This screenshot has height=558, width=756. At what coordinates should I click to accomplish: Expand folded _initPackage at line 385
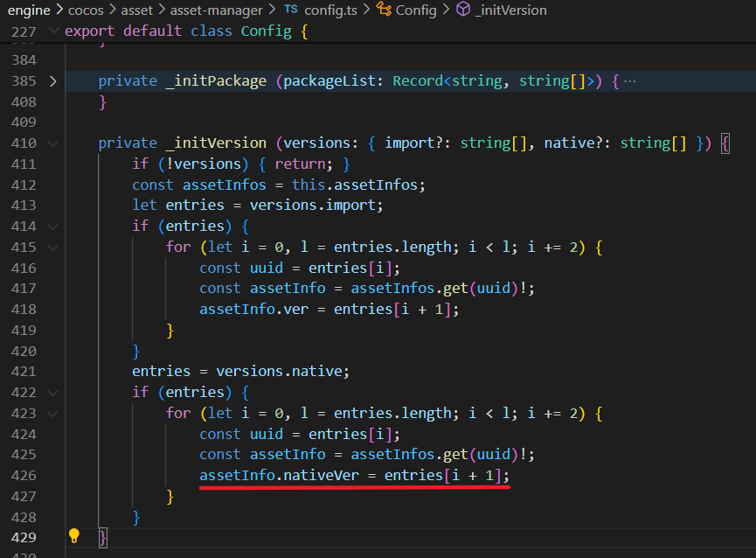(x=53, y=81)
